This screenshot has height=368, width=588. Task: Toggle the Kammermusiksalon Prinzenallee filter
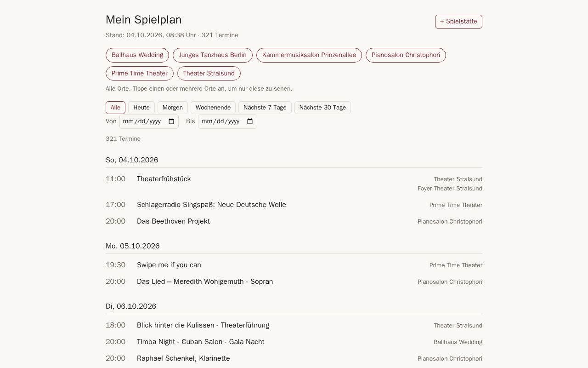coord(309,55)
